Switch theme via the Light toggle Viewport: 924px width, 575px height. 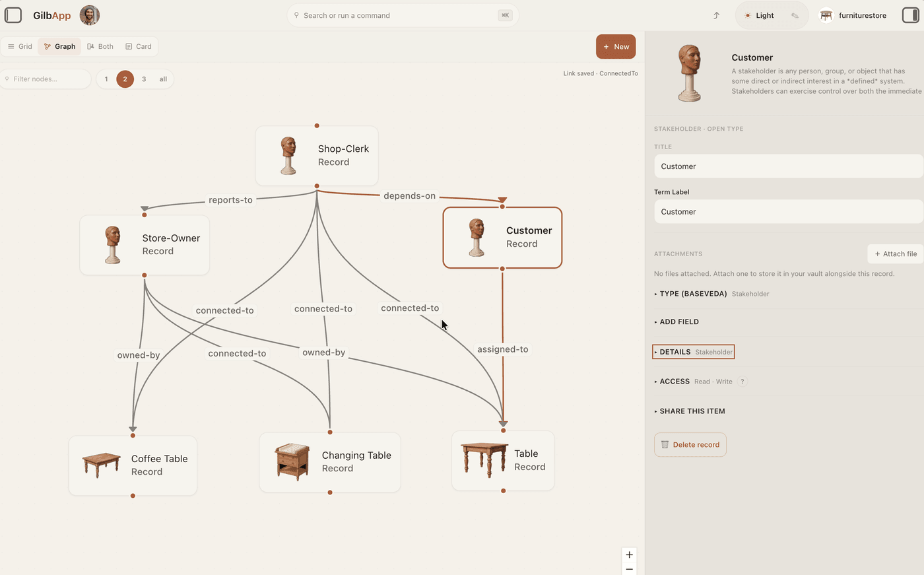click(760, 15)
